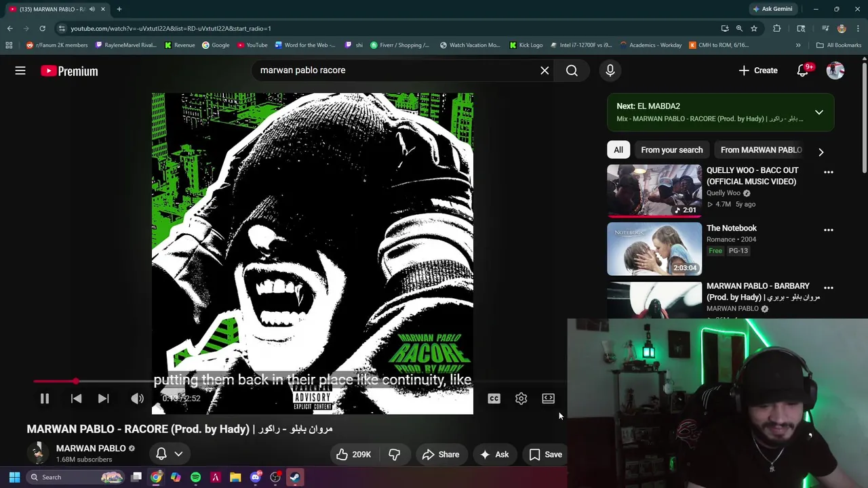Viewport: 868px width, 488px height.
Task: Open MARWAN PABLO channel name link
Action: click(x=91, y=448)
